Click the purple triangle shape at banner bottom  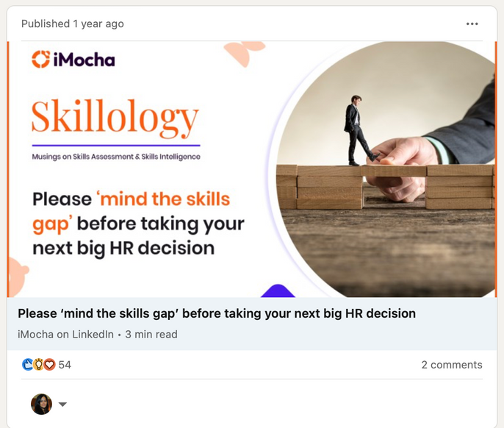tap(278, 290)
